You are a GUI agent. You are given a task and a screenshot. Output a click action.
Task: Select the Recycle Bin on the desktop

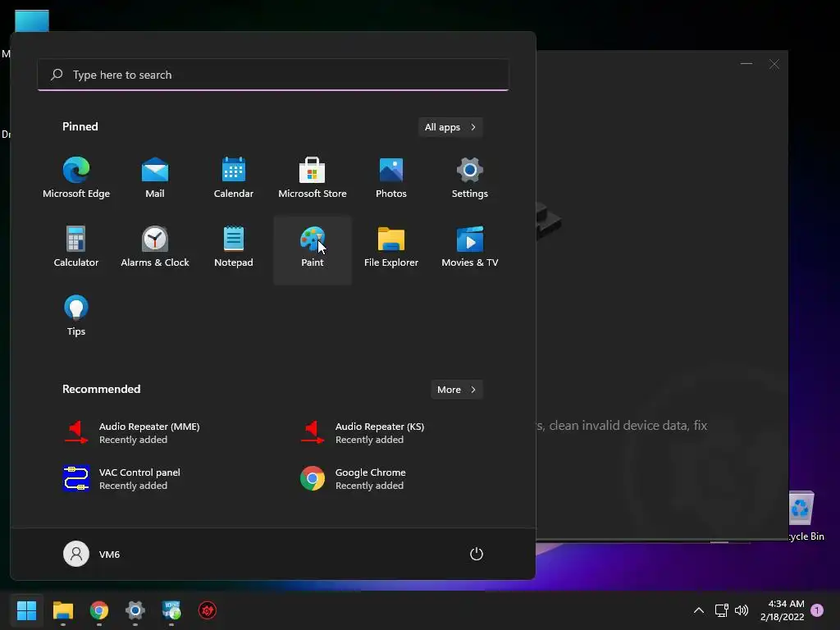tap(804, 517)
